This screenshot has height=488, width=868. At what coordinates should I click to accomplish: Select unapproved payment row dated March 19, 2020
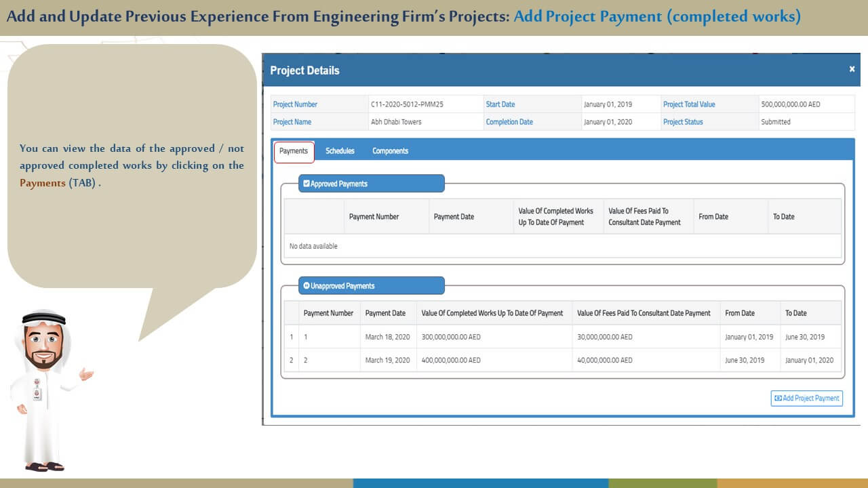click(387, 360)
